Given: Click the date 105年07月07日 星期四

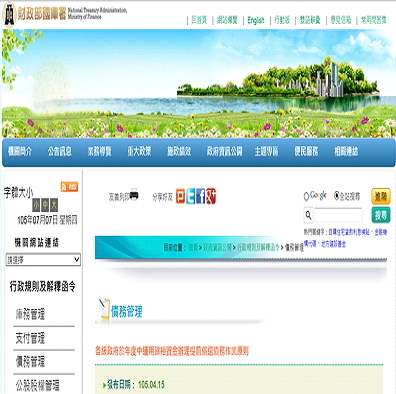Looking at the screenshot, I should click(x=47, y=220).
